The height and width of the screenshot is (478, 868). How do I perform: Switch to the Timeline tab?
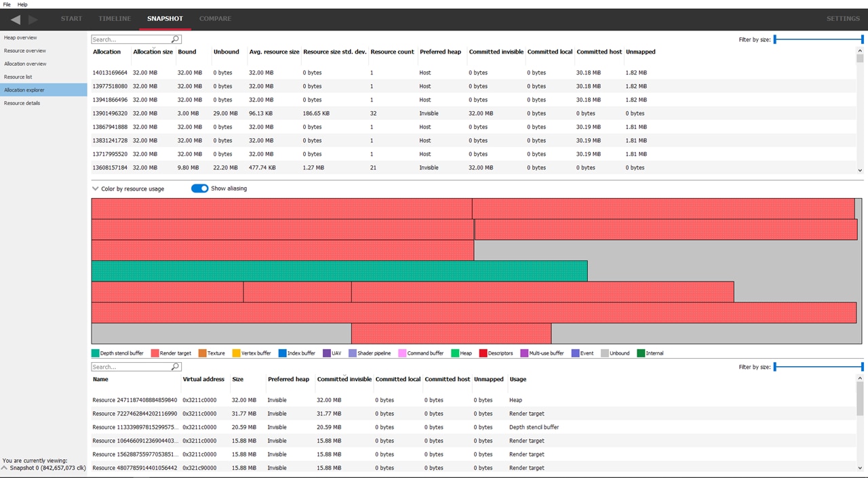coord(115,19)
